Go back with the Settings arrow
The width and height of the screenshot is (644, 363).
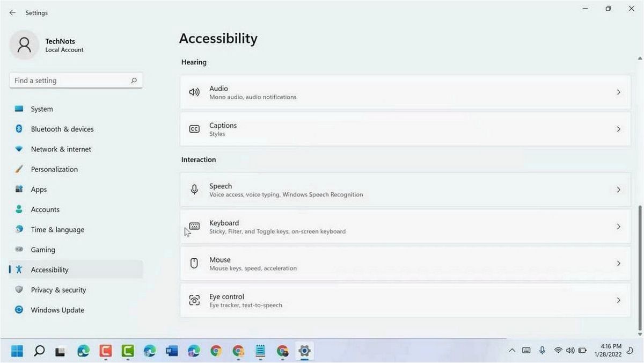[x=12, y=12]
